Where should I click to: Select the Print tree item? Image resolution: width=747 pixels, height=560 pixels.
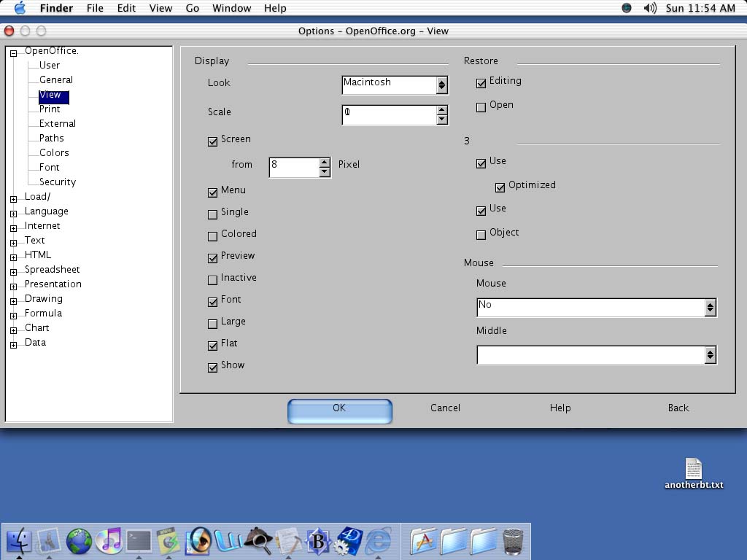[x=50, y=109]
